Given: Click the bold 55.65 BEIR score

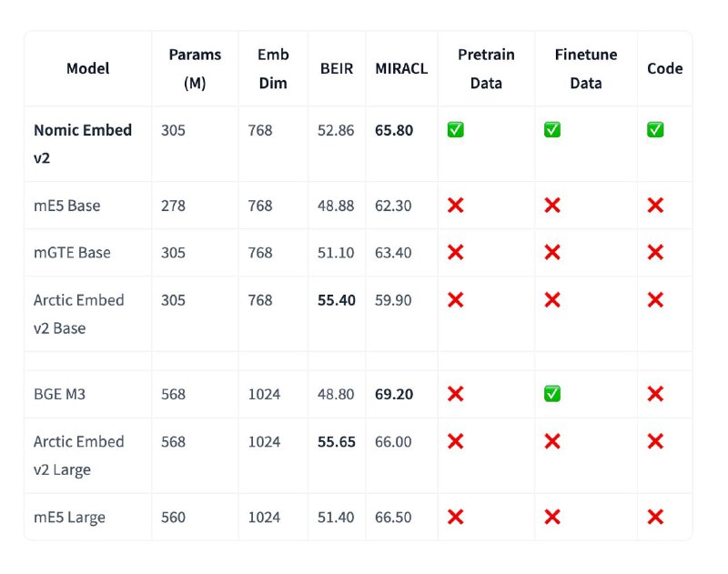Looking at the screenshot, I should [337, 442].
